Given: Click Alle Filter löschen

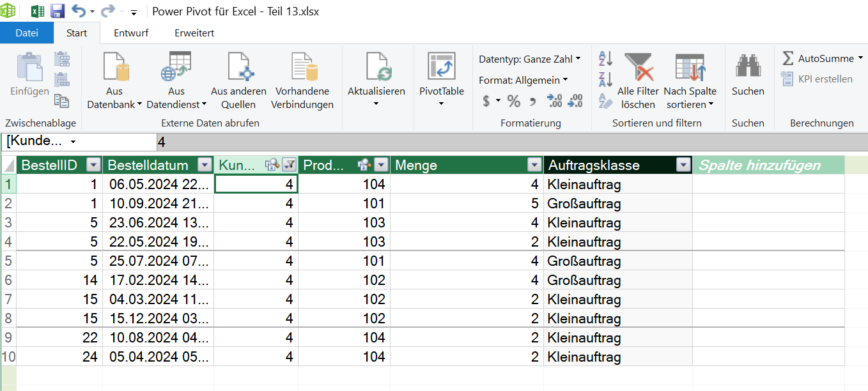Looking at the screenshot, I should tap(638, 80).
